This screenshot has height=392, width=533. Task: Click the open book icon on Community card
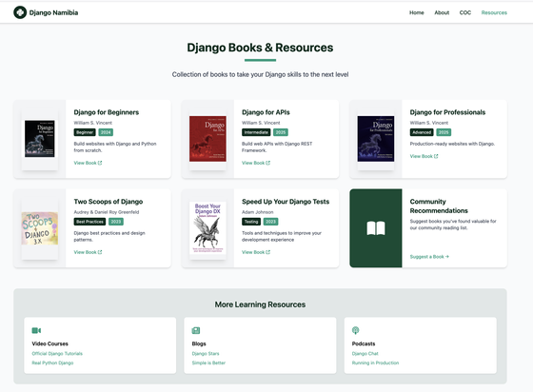pyautogui.click(x=376, y=228)
